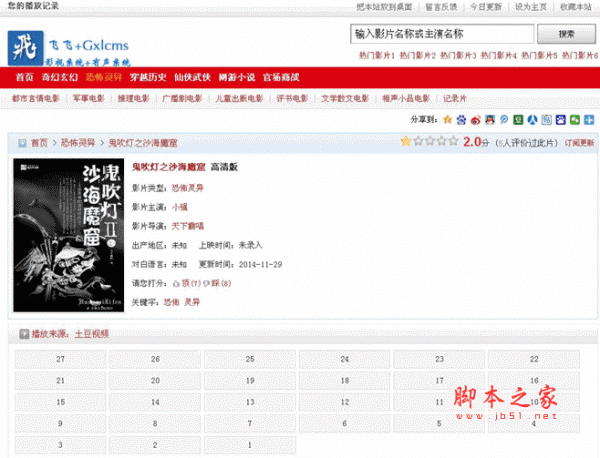Play episode 19

(x=250, y=381)
